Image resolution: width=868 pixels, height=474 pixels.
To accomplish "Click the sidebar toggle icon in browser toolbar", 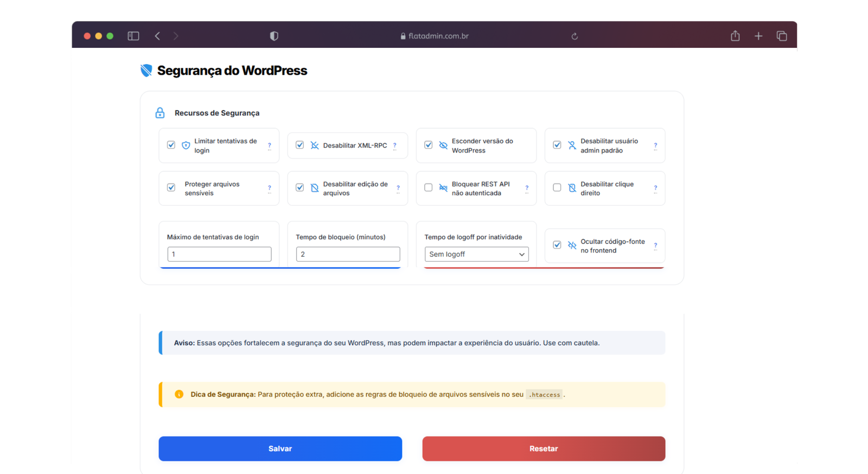I will tap(133, 36).
